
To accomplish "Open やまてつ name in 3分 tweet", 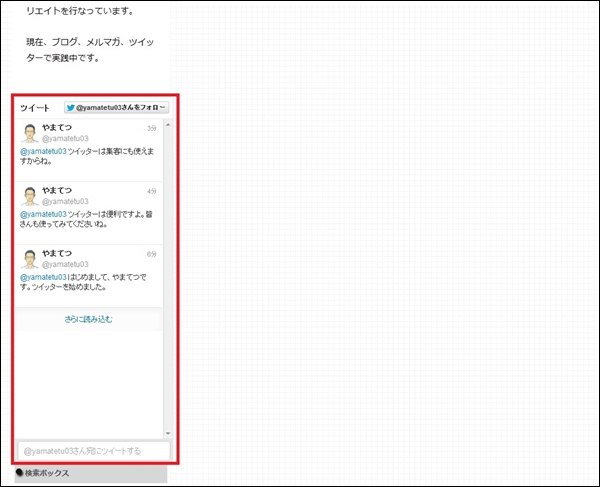I will point(57,127).
